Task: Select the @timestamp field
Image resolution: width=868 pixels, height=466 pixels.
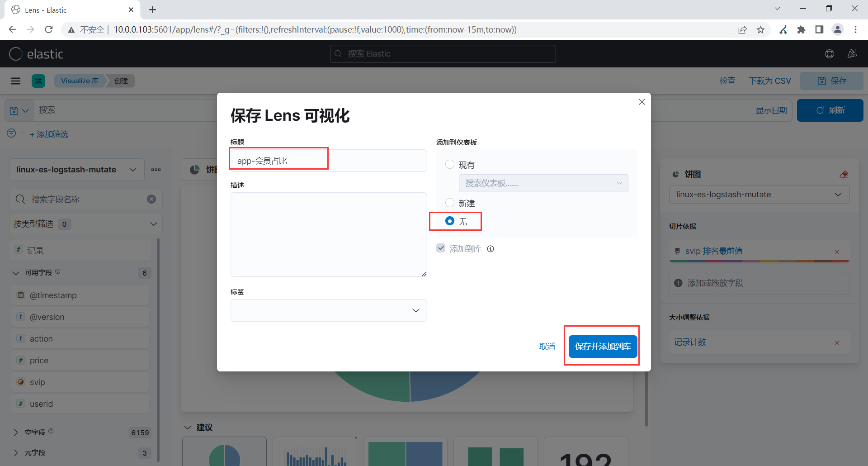Action: 80,295
